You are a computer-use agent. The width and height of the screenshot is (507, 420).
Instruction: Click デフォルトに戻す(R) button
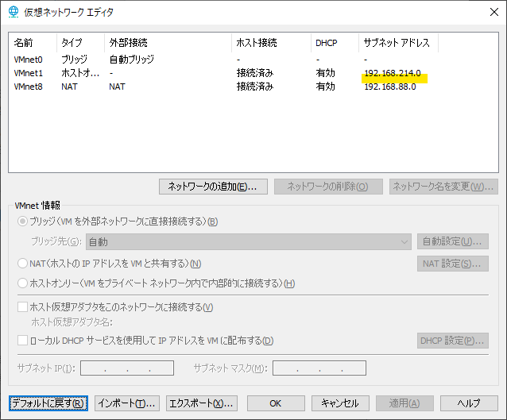click(48, 403)
